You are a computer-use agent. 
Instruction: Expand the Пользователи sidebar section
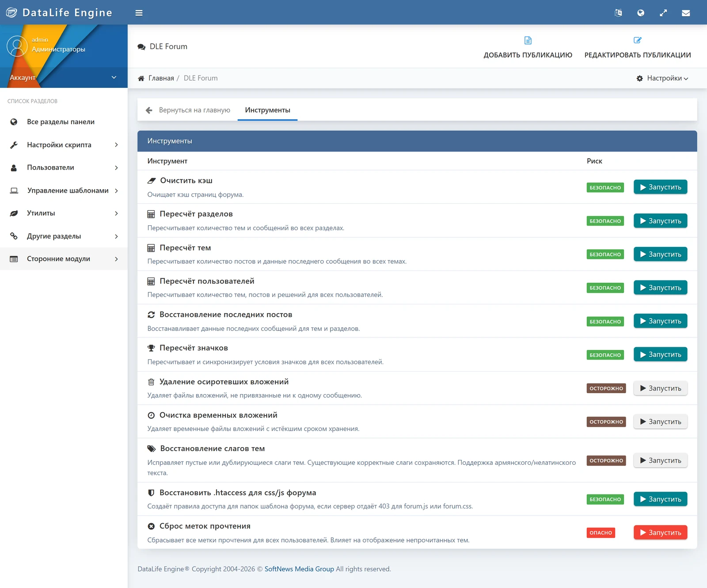pos(64,167)
